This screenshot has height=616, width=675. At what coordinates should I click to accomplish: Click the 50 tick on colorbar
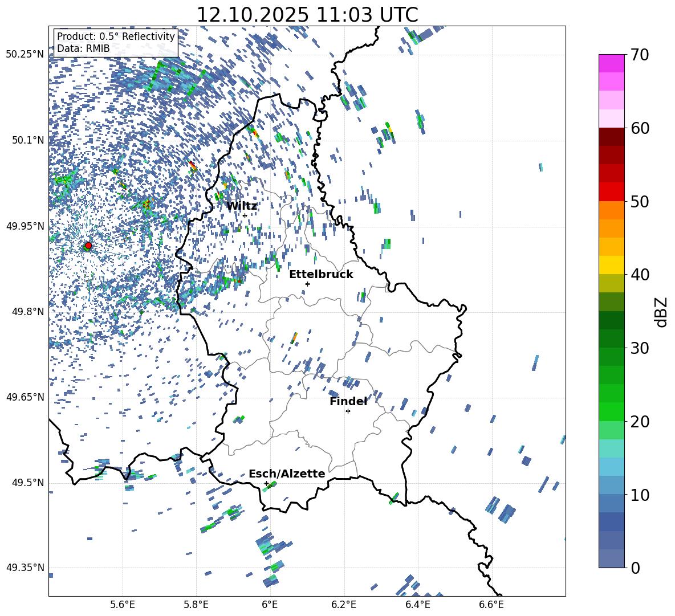click(x=640, y=201)
